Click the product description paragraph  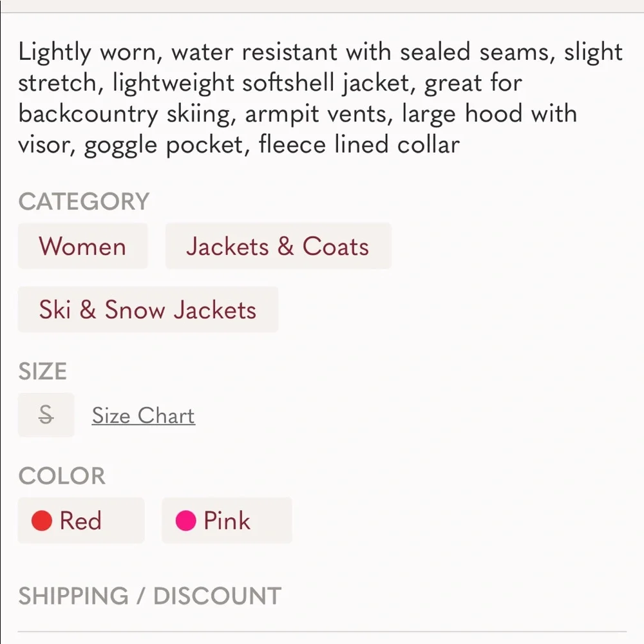(320, 98)
